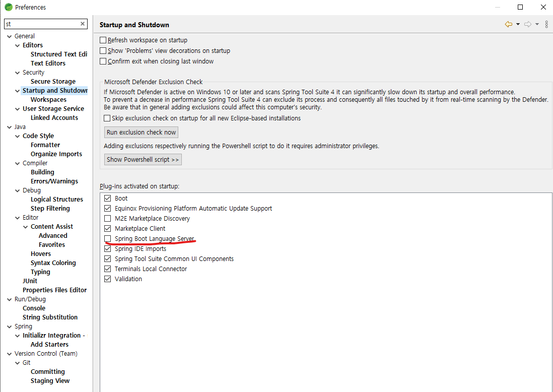Select Step Filtering tree item
The height and width of the screenshot is (392, 553).
click(50, 208)
